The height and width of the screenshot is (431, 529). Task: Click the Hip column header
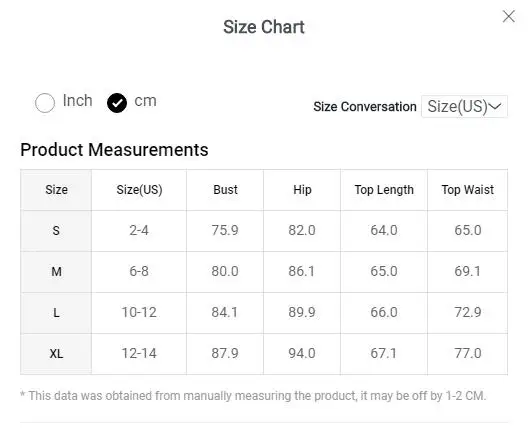[302, 190]
